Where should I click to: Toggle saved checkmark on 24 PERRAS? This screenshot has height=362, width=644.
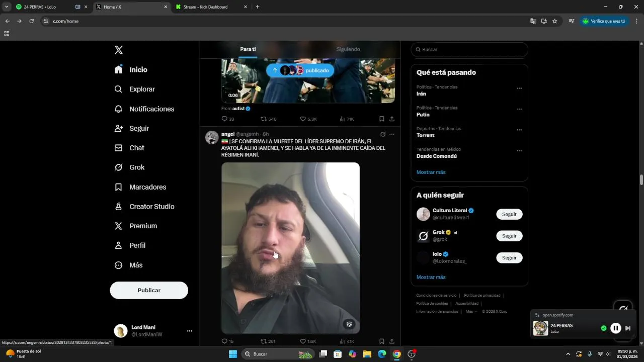pos(604,328)
